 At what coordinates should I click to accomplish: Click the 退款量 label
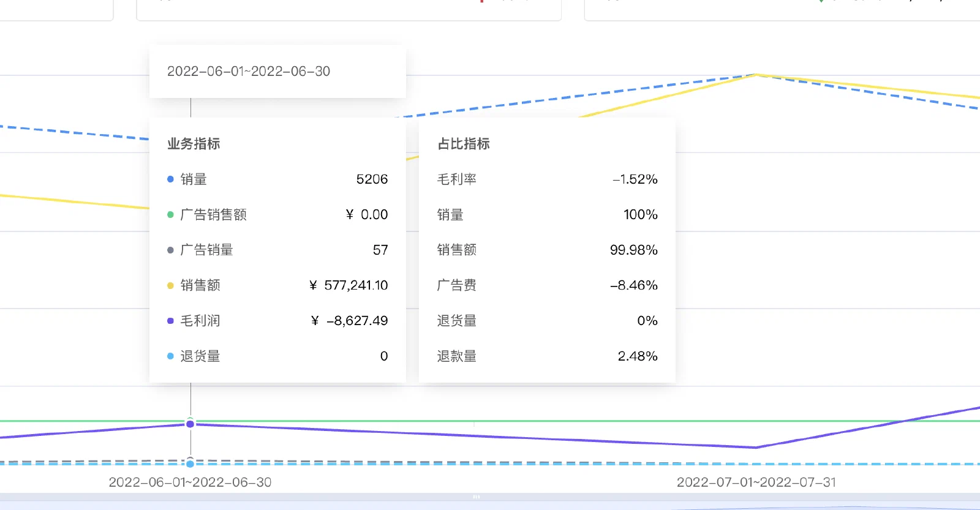point(457,356)
